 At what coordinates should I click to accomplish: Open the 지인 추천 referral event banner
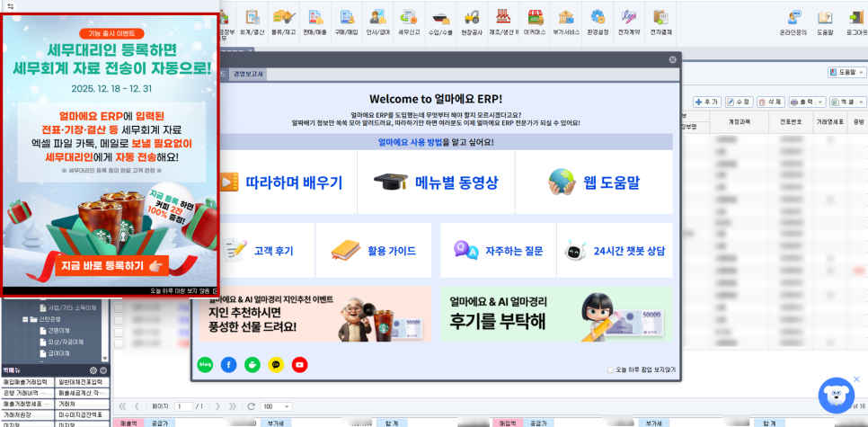(x=315, y=314)
